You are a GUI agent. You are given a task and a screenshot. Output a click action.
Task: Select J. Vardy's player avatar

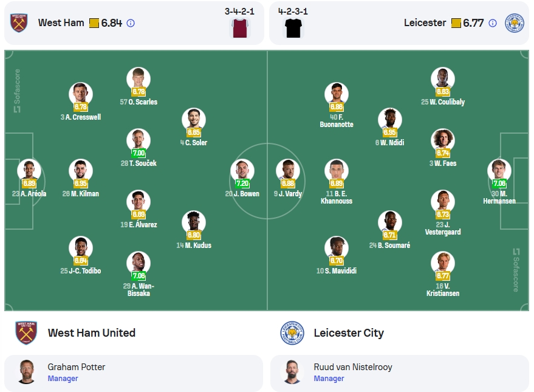coord(288,171)
